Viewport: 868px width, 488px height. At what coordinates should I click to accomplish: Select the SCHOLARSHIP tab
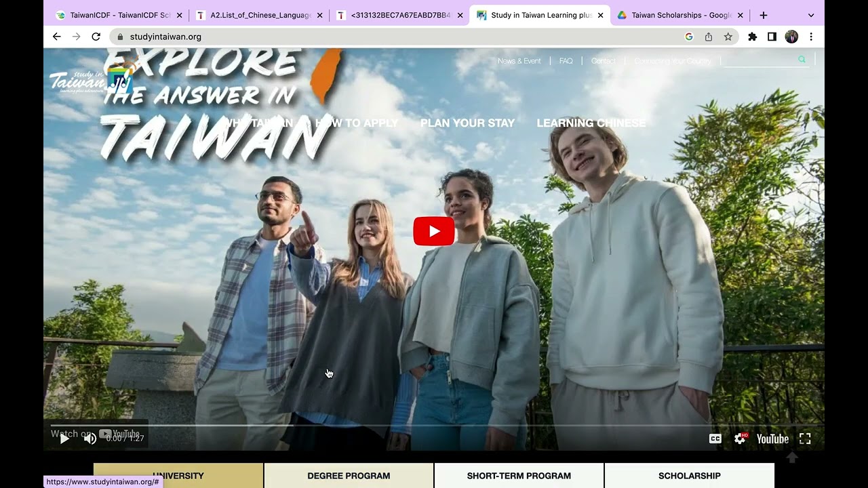click(x=689, y=476)
